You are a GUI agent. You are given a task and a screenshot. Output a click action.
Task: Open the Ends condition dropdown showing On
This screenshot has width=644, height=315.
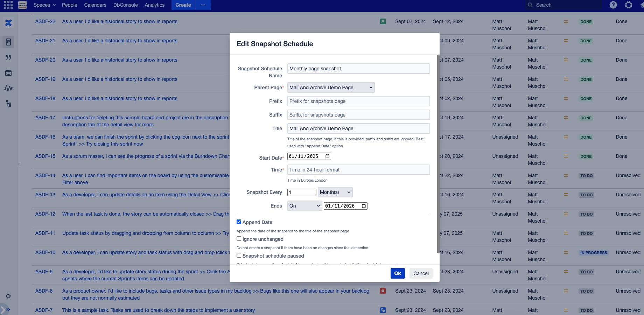(x=304, y=206)
